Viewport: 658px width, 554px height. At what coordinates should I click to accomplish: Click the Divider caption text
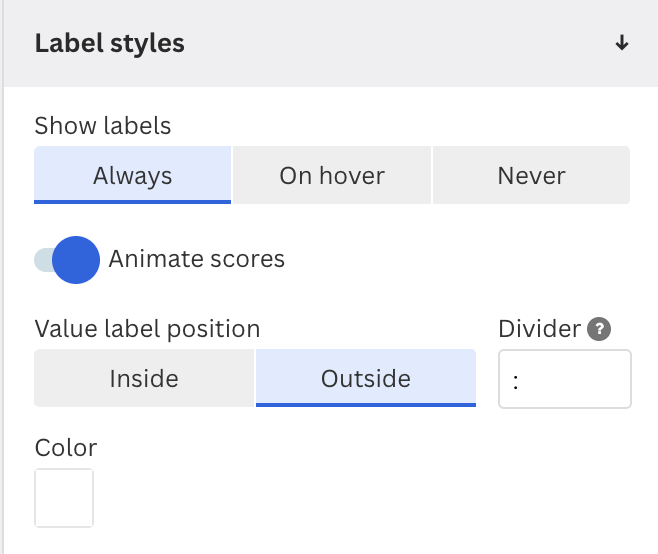[540, 329]
